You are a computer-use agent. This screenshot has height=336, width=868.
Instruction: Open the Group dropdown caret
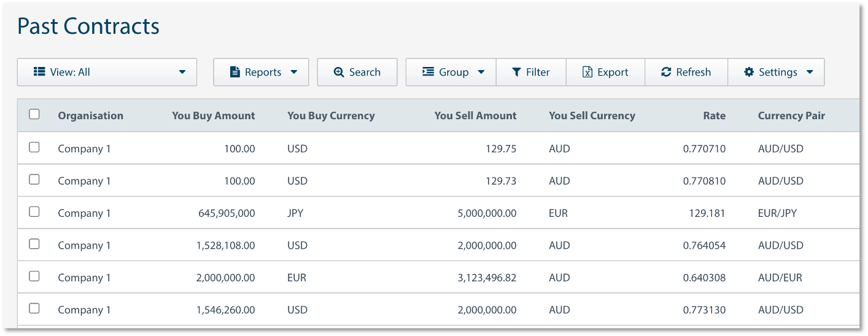(x=481, y=72)
